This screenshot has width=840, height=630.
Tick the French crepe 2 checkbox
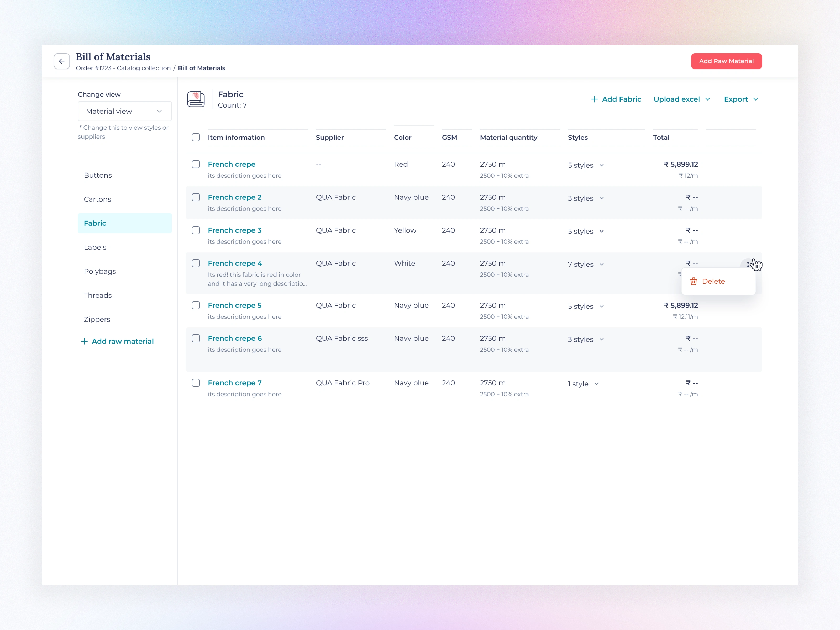196,197
